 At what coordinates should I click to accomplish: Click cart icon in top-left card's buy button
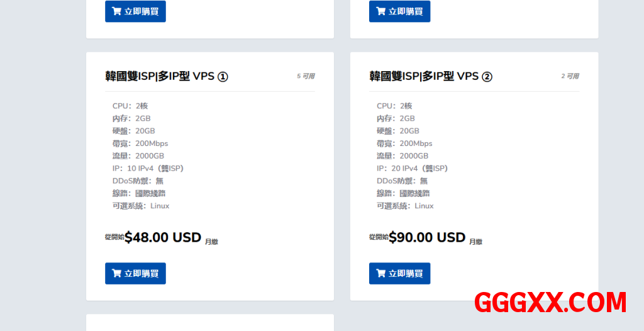[x=116, y=11]
